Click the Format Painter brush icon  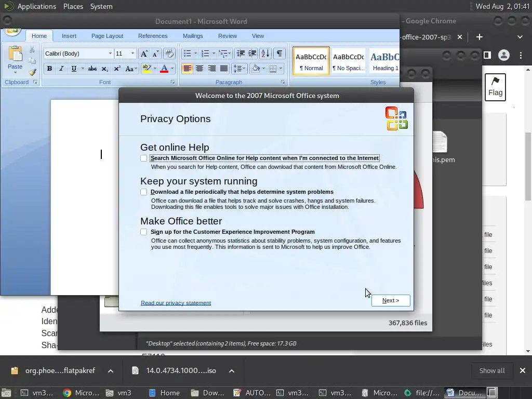pos(32,72)
